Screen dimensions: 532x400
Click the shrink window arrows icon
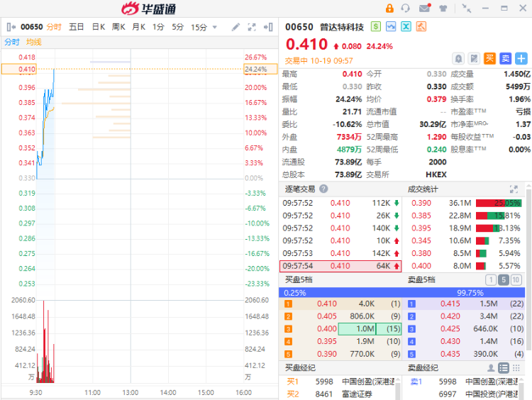(467, 8)
